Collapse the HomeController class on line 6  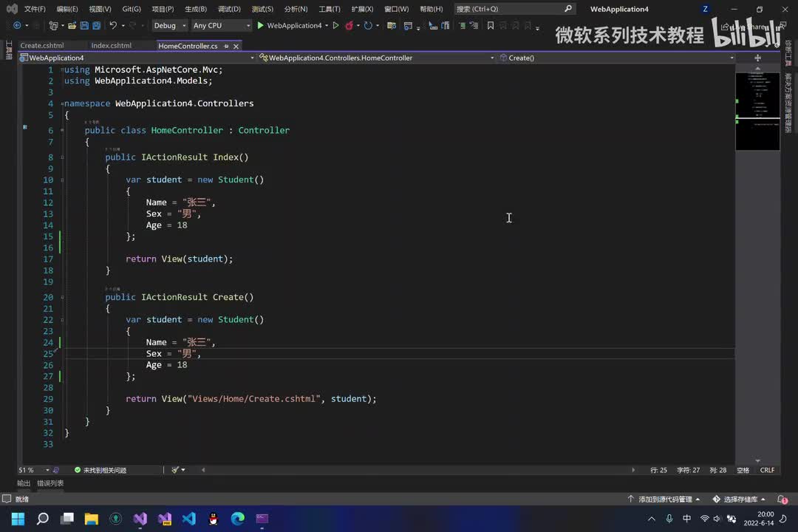tap(62, 130)
